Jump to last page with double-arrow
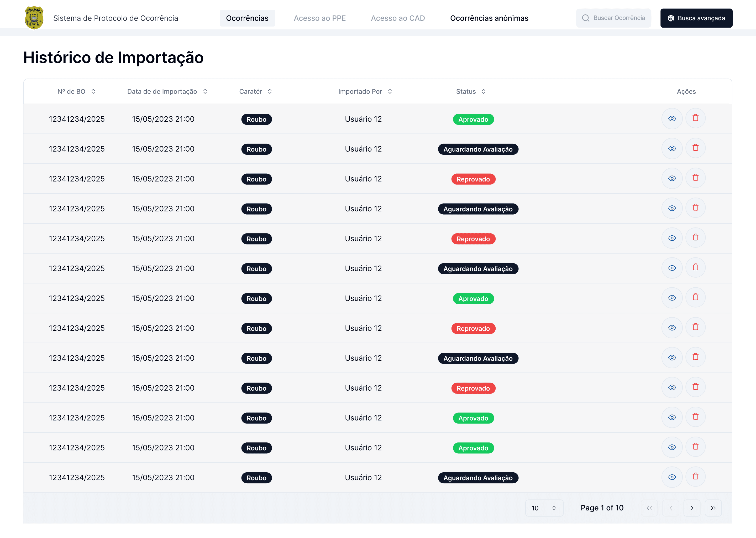The height and width of the screenshot is (538, 756). (713, 508)
